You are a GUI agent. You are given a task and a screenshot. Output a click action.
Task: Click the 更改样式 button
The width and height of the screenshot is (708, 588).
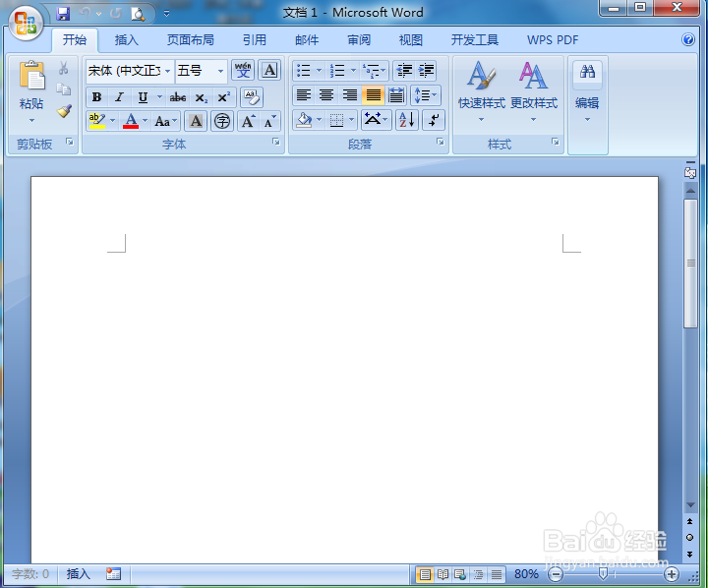pos(534,91)
